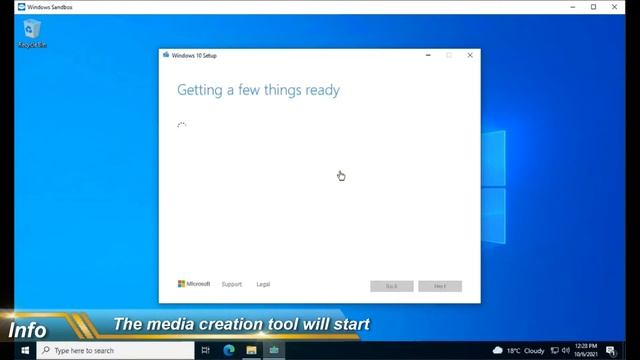The height and width of the screenshot is (360, 640).
Task: Click the Windows 10 Setup taskbar icon
Action: pos(274,350)
